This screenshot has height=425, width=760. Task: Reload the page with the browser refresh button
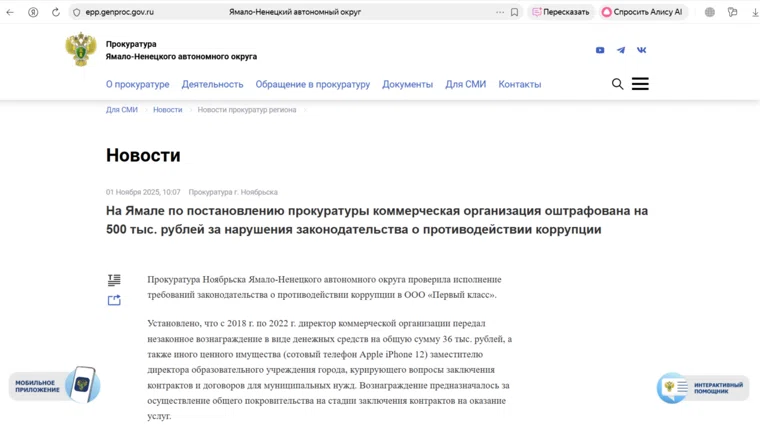(x=56, y=12)
